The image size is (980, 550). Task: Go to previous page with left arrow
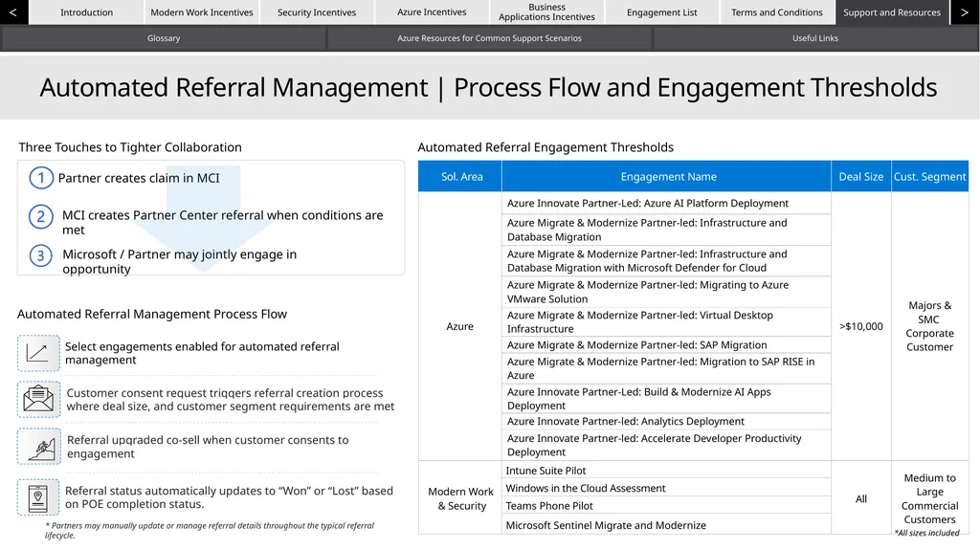[x=13, y=11]
